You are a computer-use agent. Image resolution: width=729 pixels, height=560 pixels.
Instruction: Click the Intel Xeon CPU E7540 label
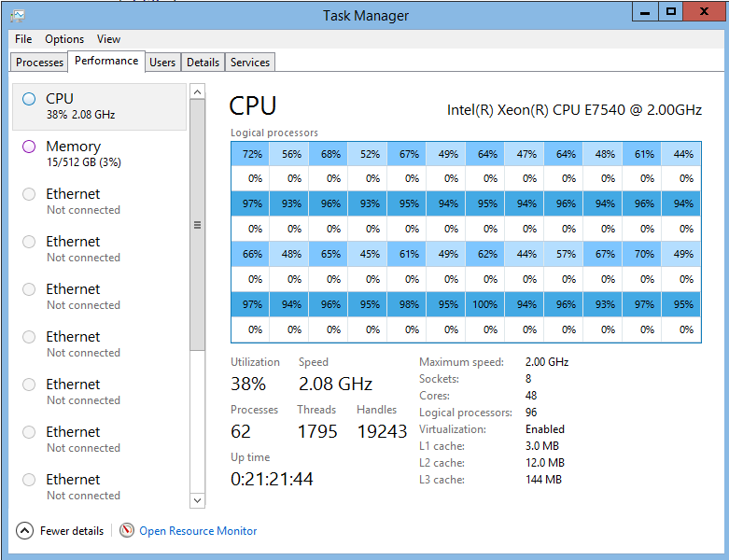[574, 110]
